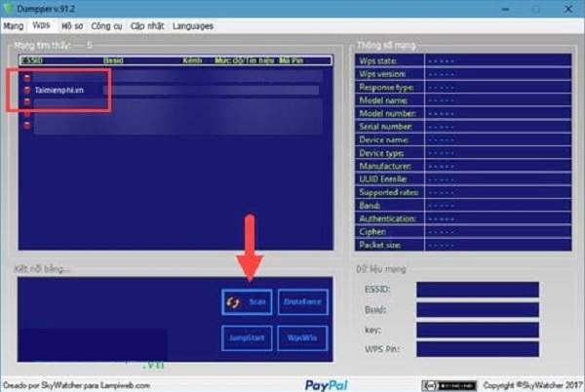Click the key data field
This screenshot has height=392, width=585.
[477, 329]
